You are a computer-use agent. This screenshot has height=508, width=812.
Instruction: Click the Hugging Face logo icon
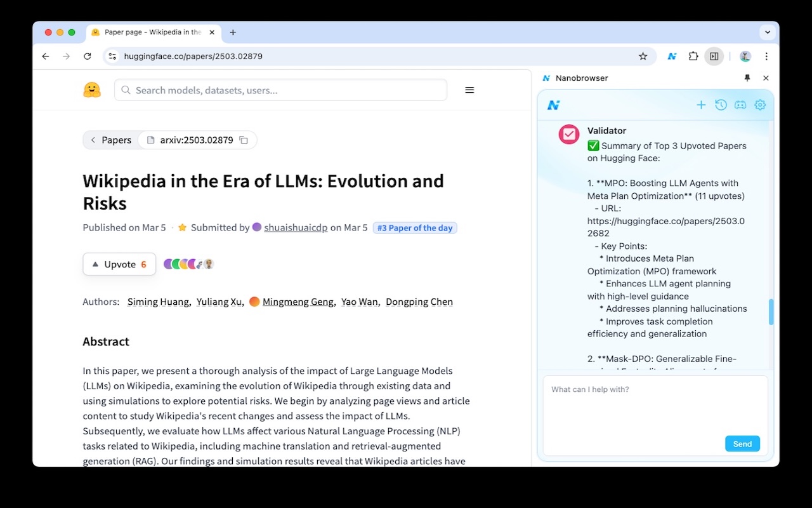point(92,90)
